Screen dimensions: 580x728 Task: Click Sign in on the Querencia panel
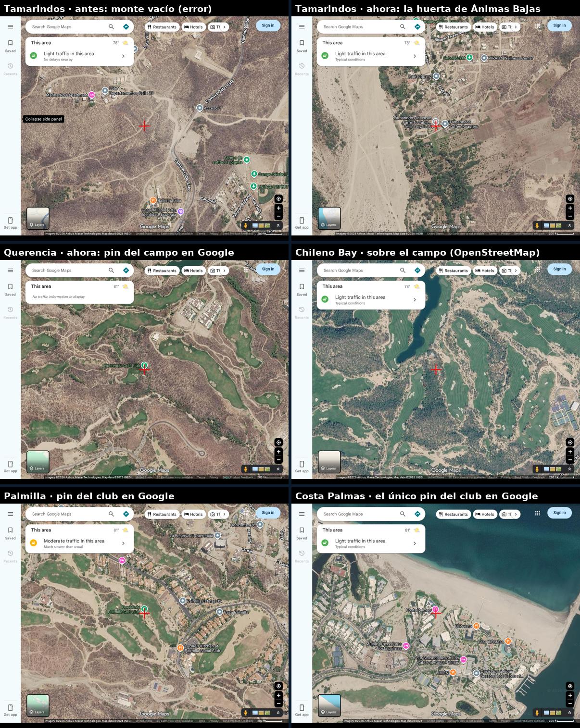click(x=268, y=269)
